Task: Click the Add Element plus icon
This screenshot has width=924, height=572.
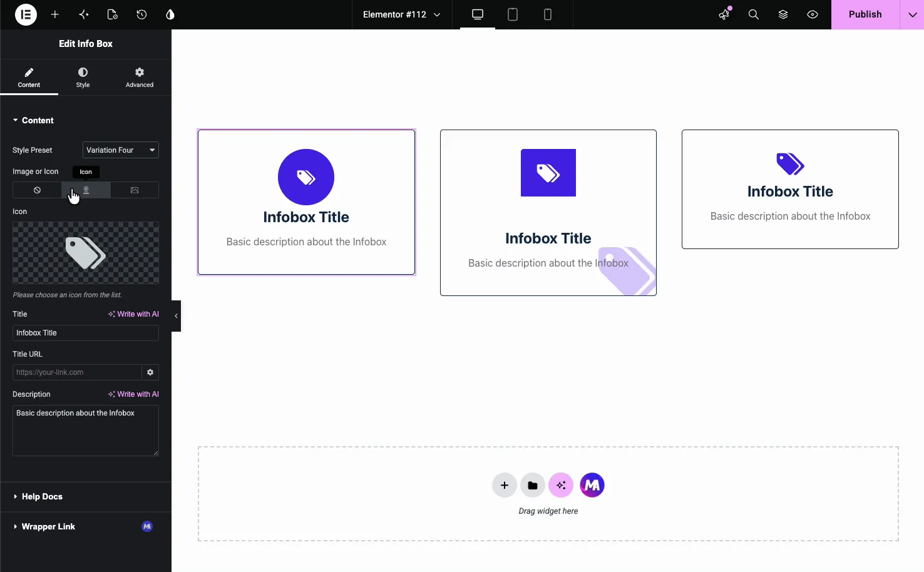Action: click(x=55, y=14)
